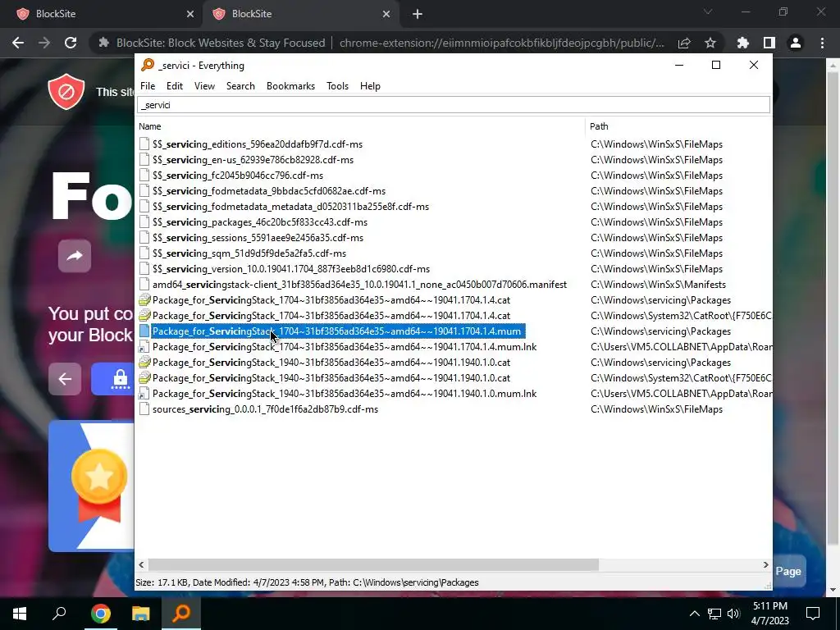Screen dimensions: 840x630
Task: Select $$_servicing_version_10.0.19041.1704 cdf-ms file
Action: click(291, 268)
